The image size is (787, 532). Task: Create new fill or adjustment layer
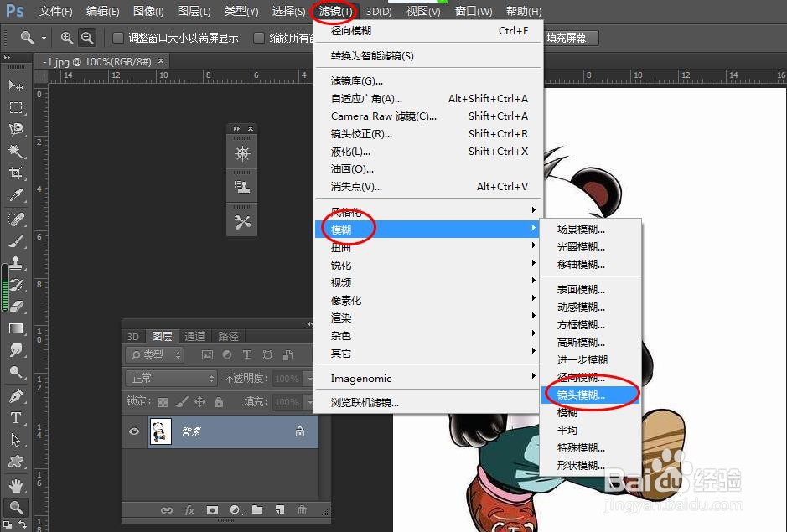236,510
